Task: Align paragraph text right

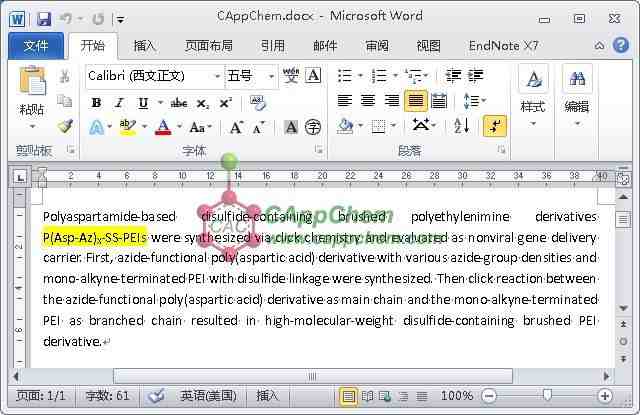Action: (392, 101)
